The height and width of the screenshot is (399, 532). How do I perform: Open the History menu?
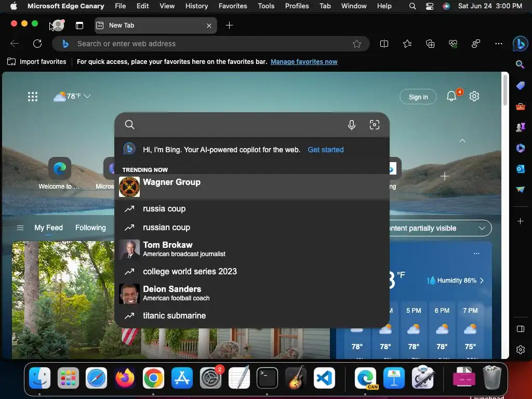point(196,6)
